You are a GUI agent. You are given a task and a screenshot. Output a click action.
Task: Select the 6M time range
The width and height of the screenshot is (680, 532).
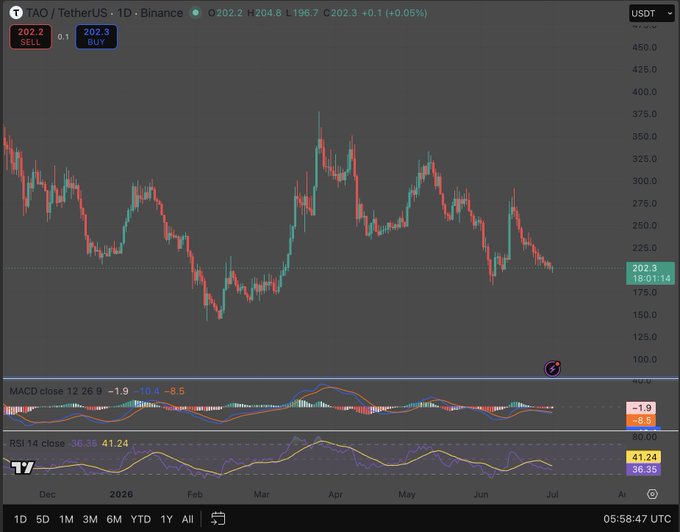coord(114,519)
